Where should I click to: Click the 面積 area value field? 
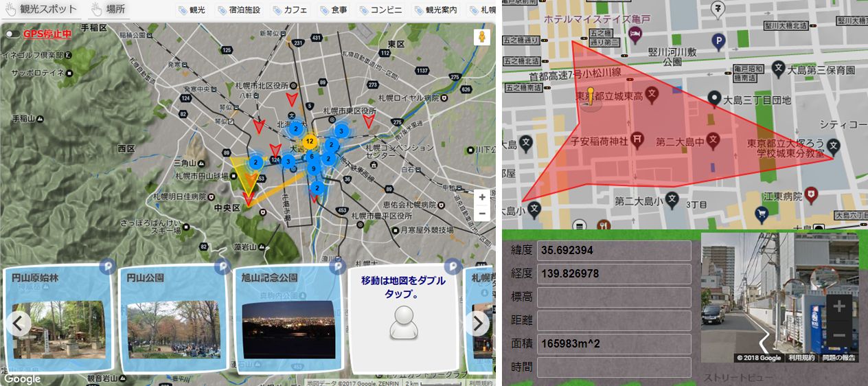pos(613,343)
